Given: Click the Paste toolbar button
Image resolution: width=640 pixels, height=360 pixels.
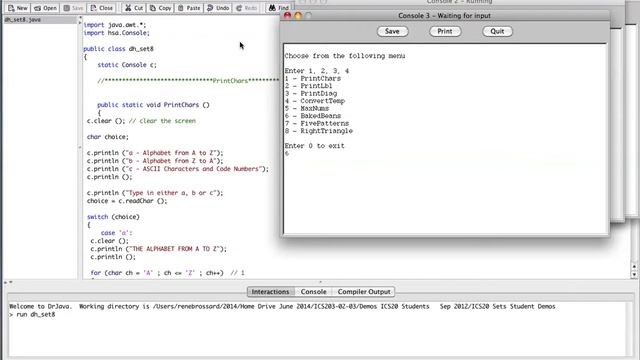Looking at the screenshot, I should coord(189,8).
